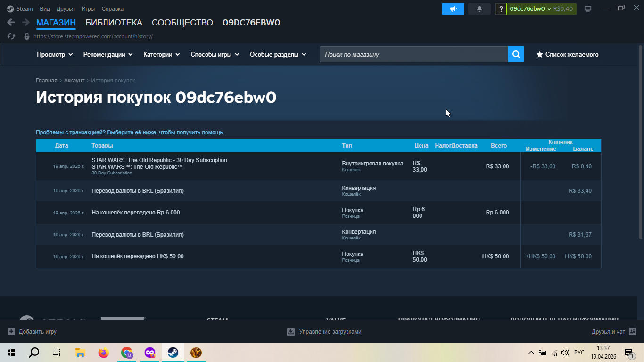Viewport: 644px width, 362px height.
Task: Expand the Рекомендации dropdown
Action: point(108,54)
